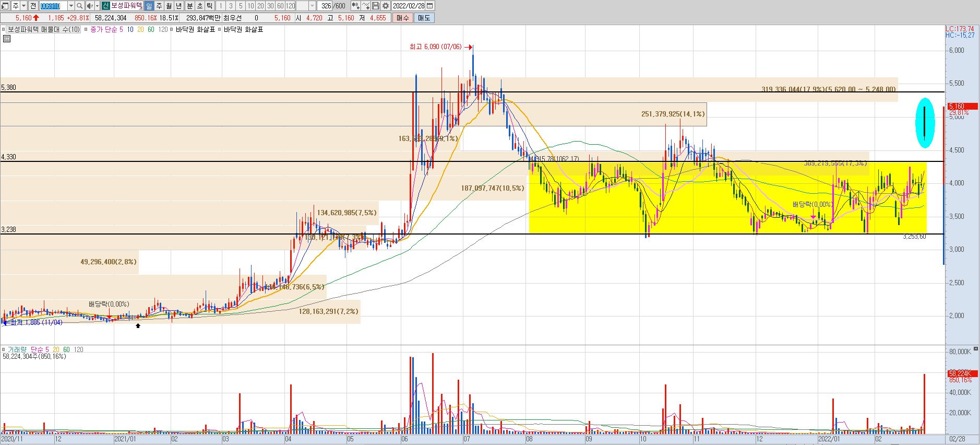
Task: Switch to 월 monthly chart period
Action: (169, 6)
